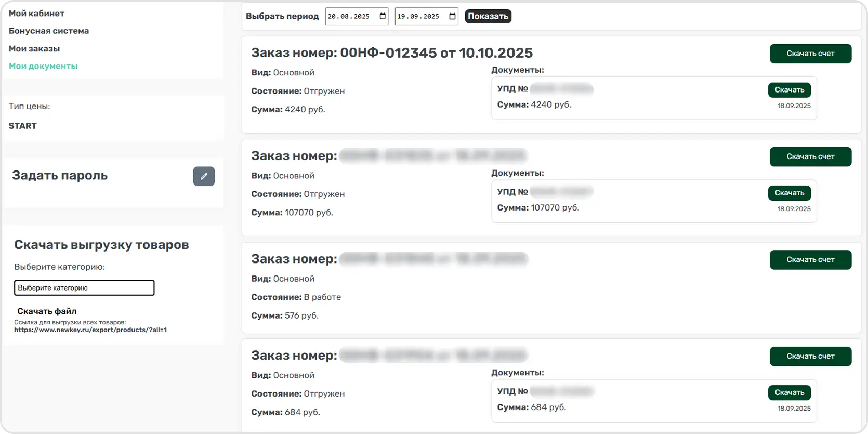Download invoice for order 00НФ-012345
The height and width of the screenshot is (434, 868).
click(x=810, y=54)
